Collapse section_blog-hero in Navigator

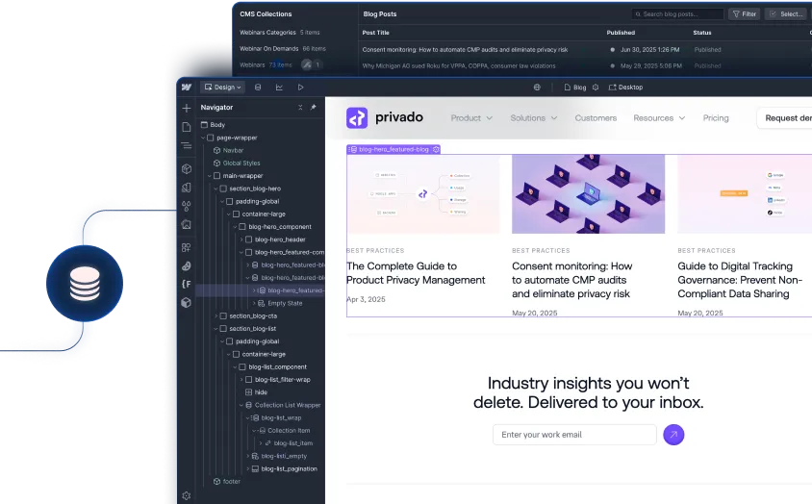(x=216, y=189)
